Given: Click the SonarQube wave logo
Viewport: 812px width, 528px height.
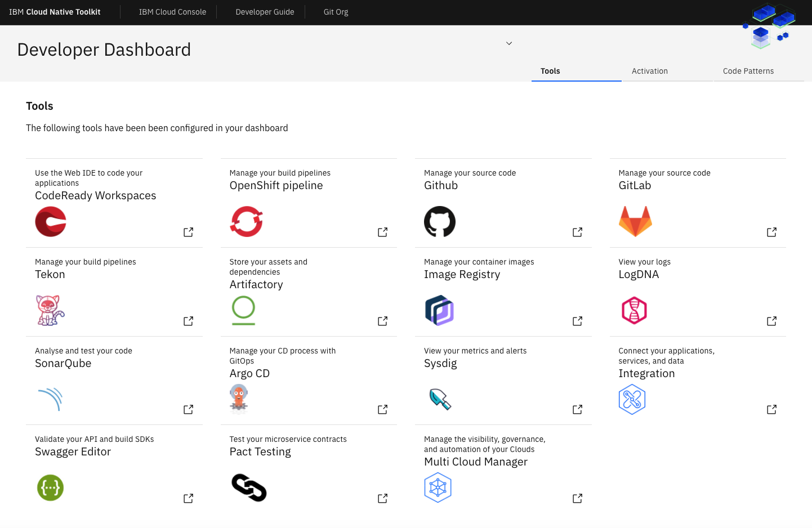Looking at the screenshot, I should 50,399.
